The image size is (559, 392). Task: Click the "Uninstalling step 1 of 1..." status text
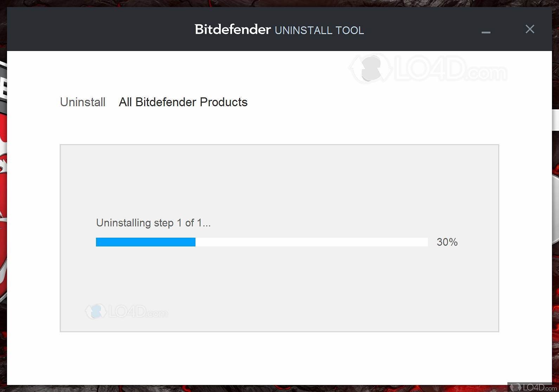coord(153,223)
